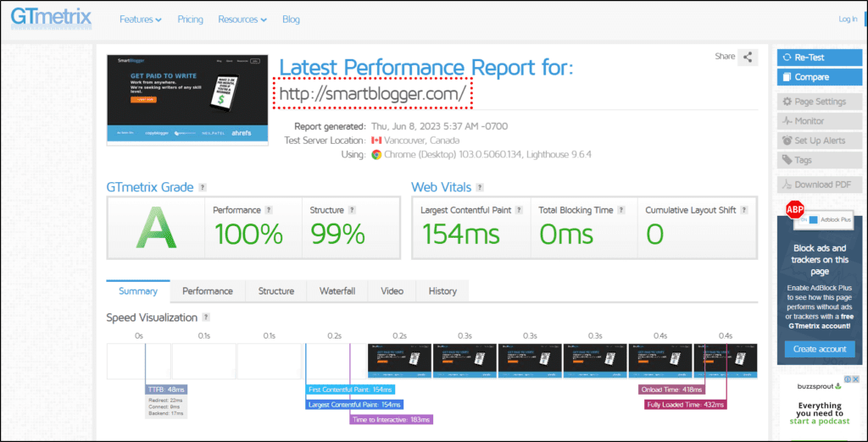Click the Download PDF file icon
Screen dimensions: 868x442
[787, 185]
